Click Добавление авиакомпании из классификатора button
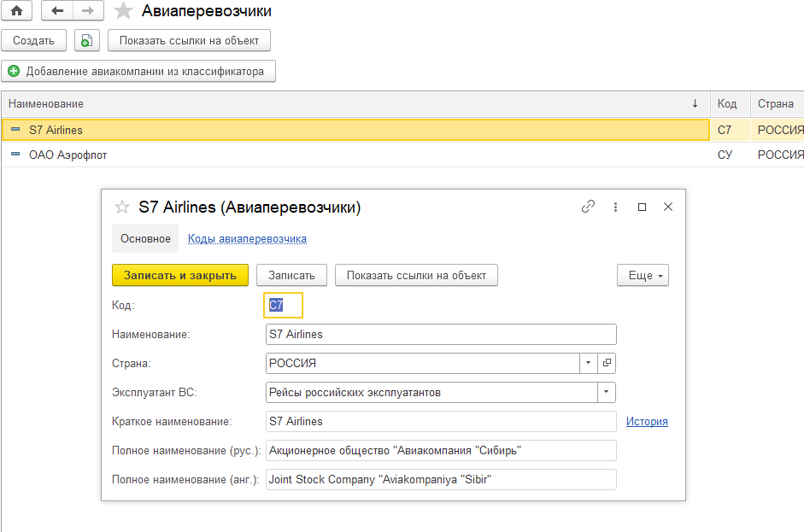Image resolution: width=804 pixels, height=532 pixels. 138,71
